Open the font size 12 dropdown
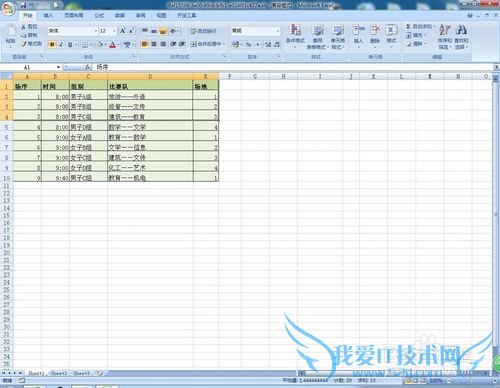Viewport: 500px width, 388px height. click(x=114, y=31)
